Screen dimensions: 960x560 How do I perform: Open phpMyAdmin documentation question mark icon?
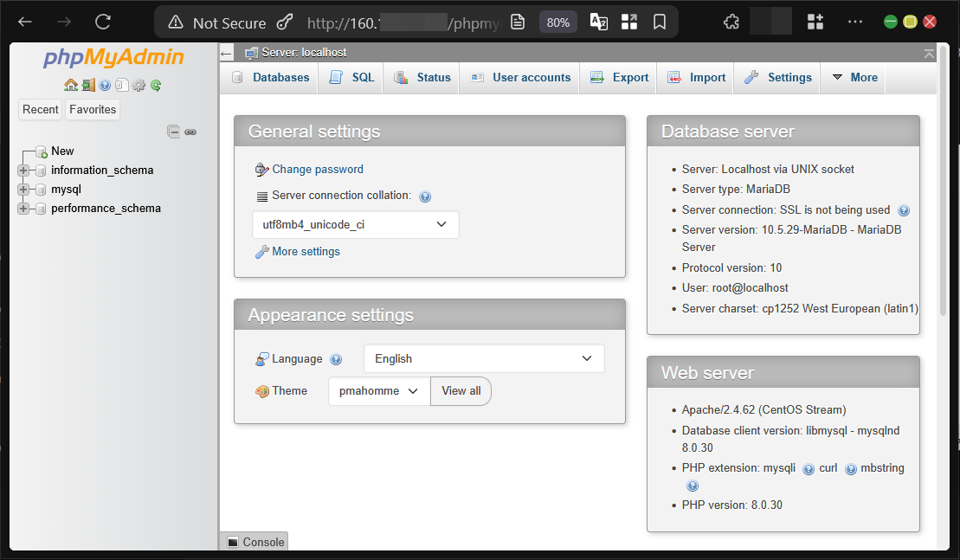tap(105, 85)
